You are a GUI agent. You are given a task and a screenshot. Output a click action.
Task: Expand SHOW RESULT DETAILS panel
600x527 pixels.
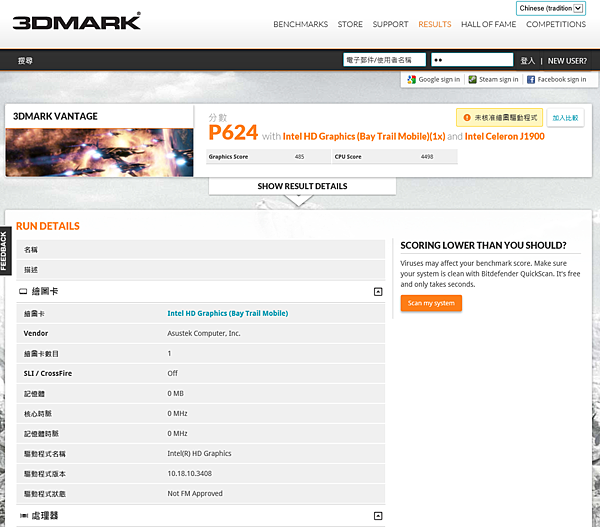point(302,186)
